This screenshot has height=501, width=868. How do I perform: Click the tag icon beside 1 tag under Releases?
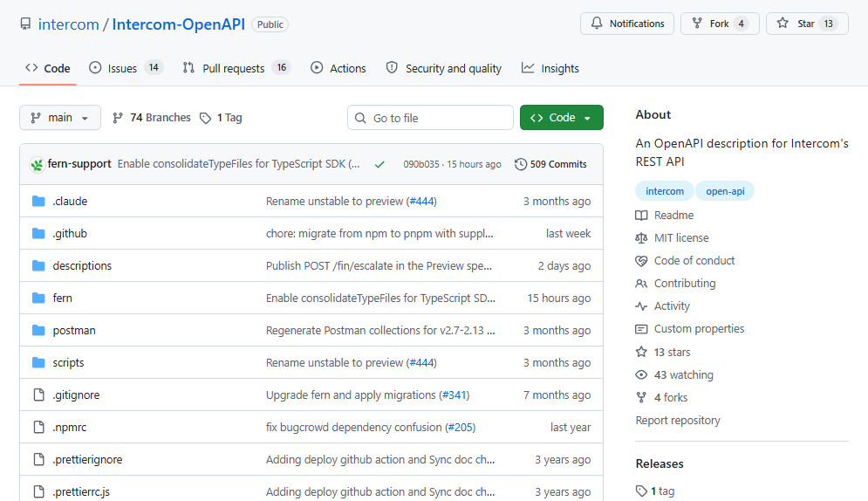pyautogui.click(x=641, y=491)
